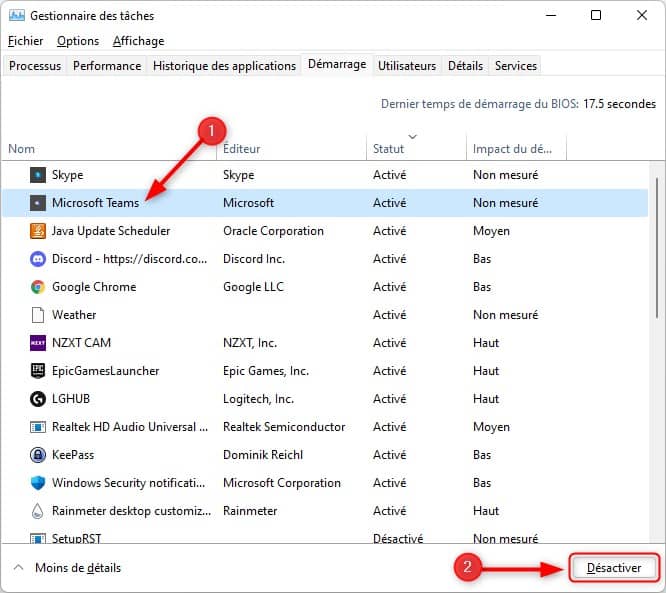Screen dimensions: 666x593
Task: Click the NZXT CAM purple icon
Action: [38, 343]
